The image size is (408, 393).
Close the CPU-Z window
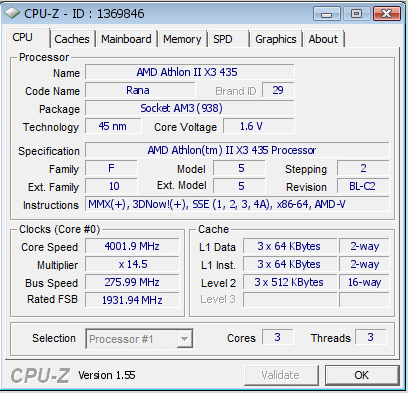click(x=387, y=14)
